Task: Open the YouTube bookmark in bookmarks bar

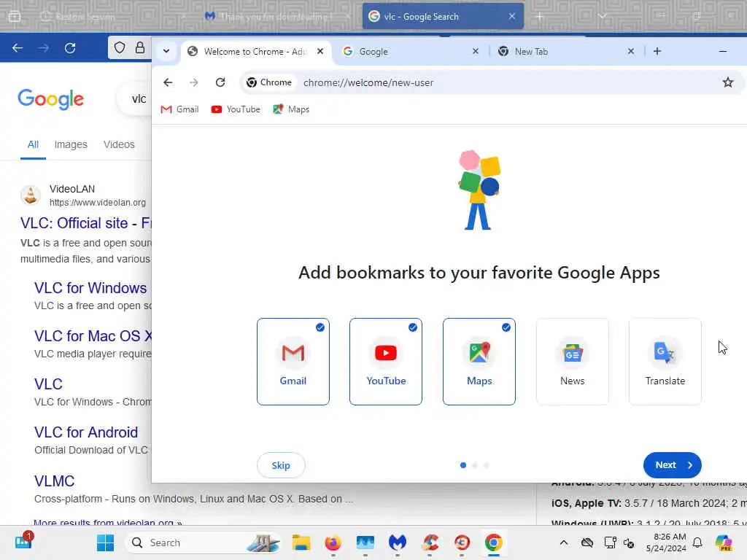Action: (x=236, y=109)
